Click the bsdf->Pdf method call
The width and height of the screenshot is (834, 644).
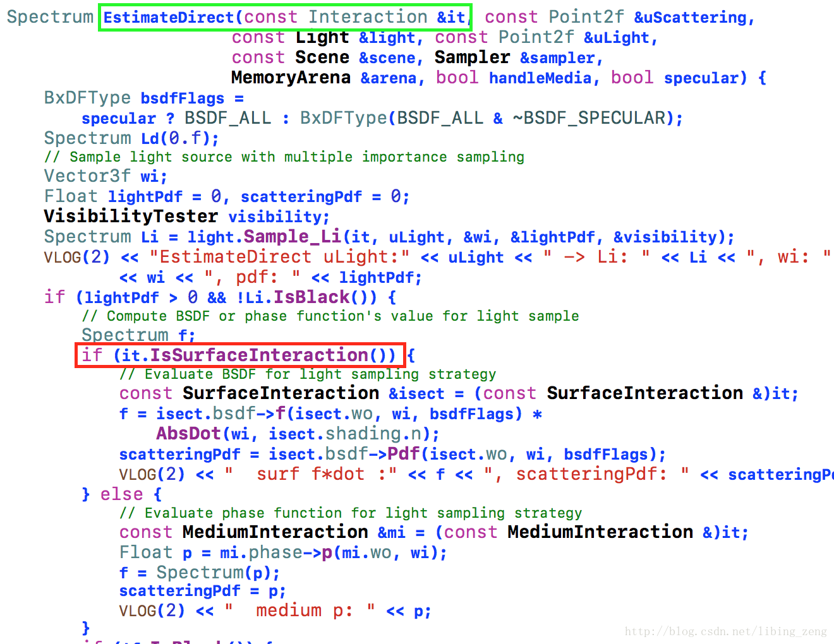373,454
